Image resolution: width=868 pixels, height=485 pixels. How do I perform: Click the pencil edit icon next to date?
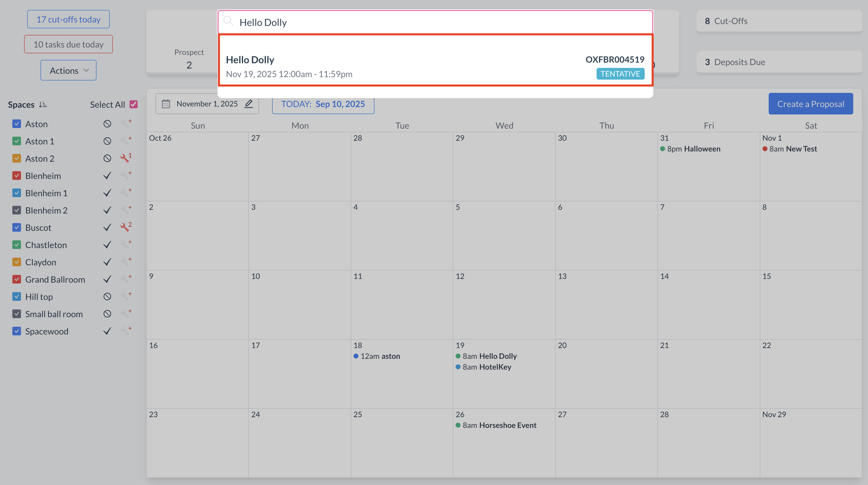(x=249, y=103)
